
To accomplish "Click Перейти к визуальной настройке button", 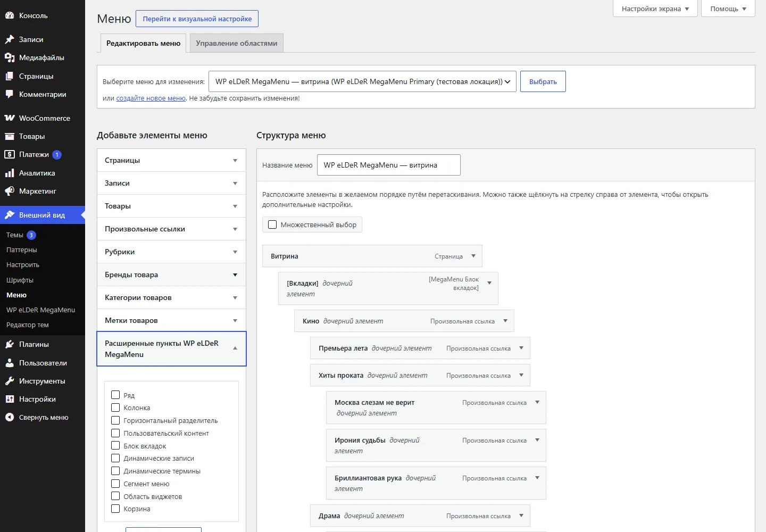I will [x=197, y=19].
